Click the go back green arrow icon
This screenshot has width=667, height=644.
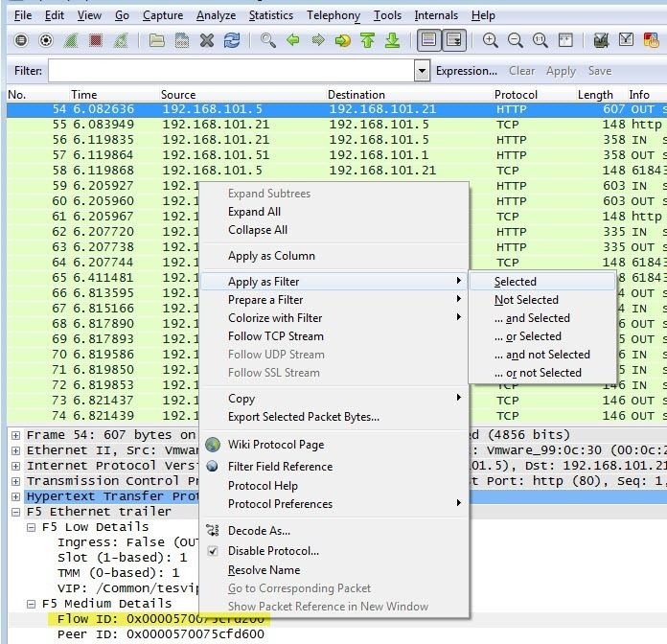pyautogui.click(x=292, y=41)
